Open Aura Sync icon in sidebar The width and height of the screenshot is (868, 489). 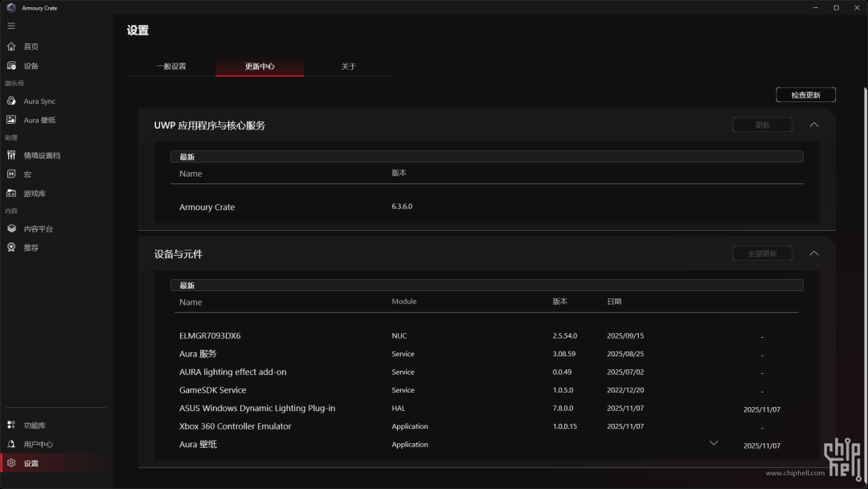click(11, 101)
